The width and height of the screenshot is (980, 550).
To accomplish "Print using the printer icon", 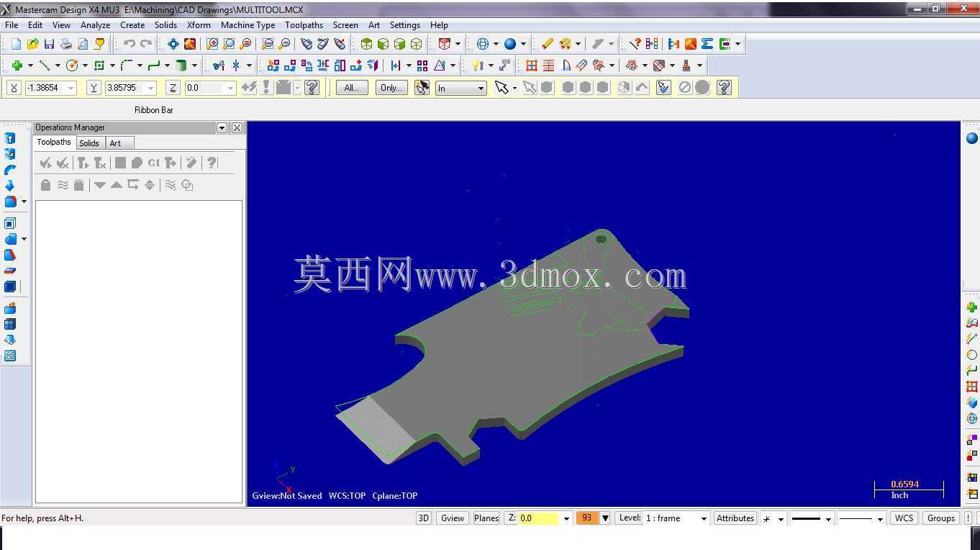I will 65,44.
